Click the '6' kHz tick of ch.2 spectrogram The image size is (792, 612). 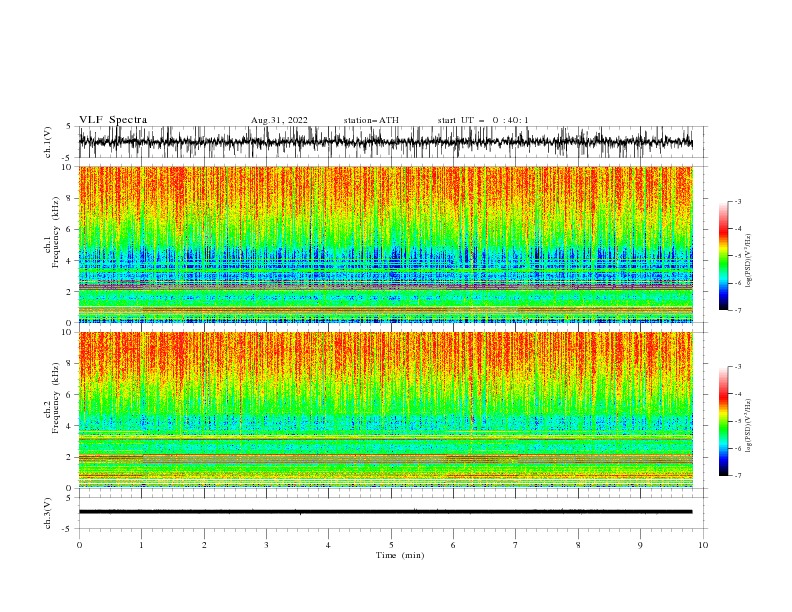click(x=69, y=395)
